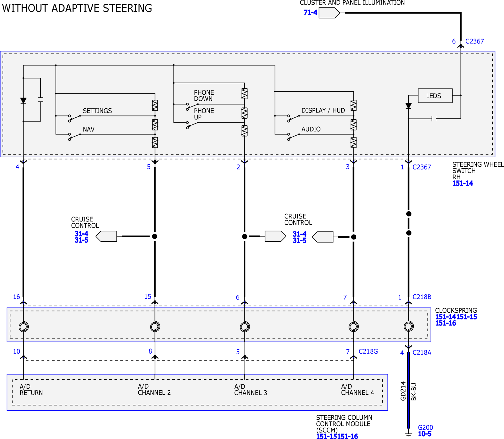Click the C2367 label beside pin 6
This screenshot has height=439, width=504.
[475, 41]
